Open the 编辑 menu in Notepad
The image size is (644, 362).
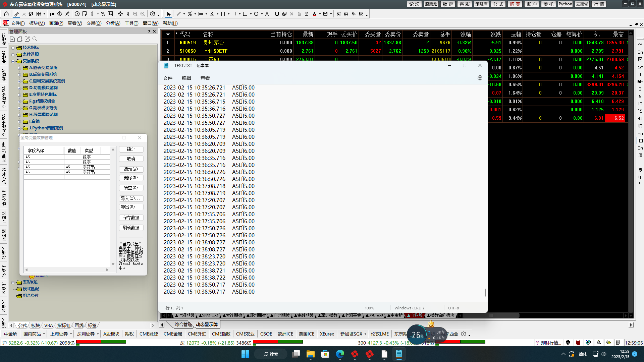point(186,78)
